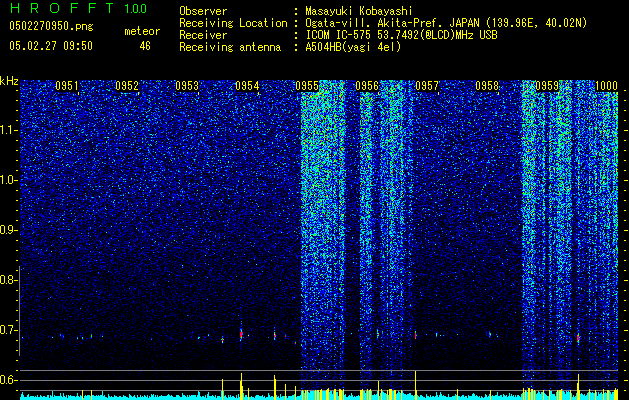Click the Receiving Location field label

pos(233,23)
